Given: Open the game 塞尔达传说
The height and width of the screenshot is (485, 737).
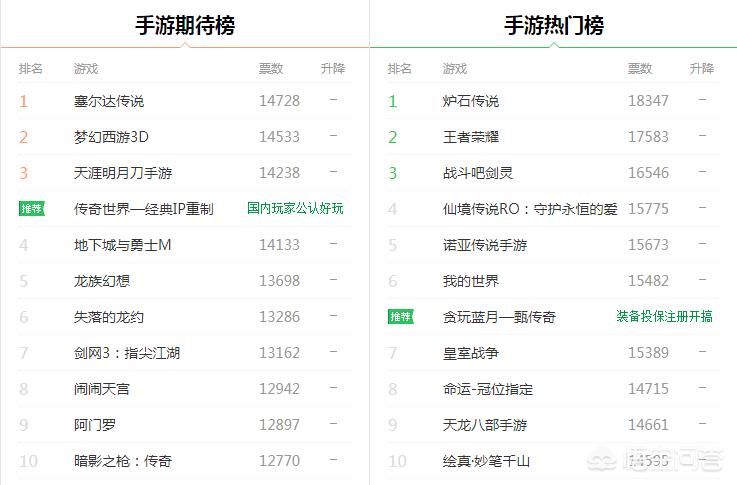Looking at the screenshot, I should click(x=109, y=101).
